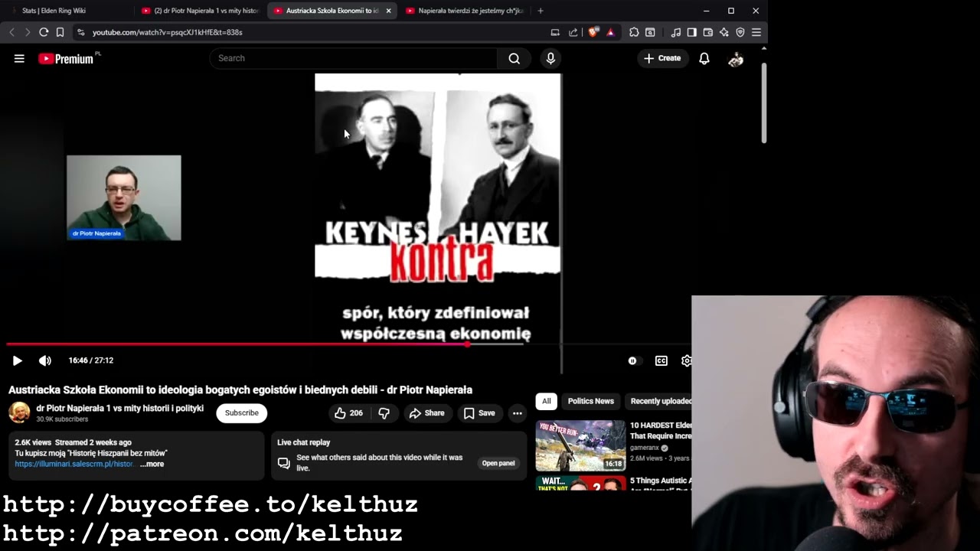Click the search magnifier button
980x551 pixels.
tap(514, 58)
